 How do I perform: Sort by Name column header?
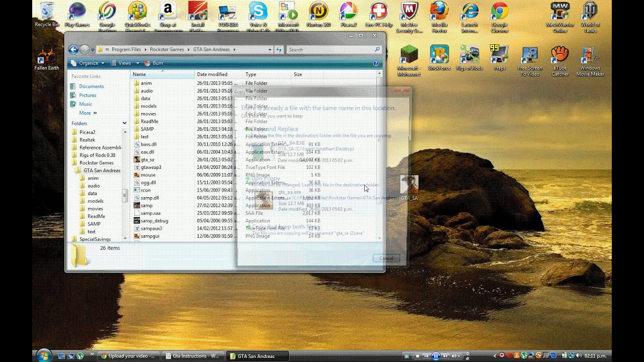coord(163,74)
